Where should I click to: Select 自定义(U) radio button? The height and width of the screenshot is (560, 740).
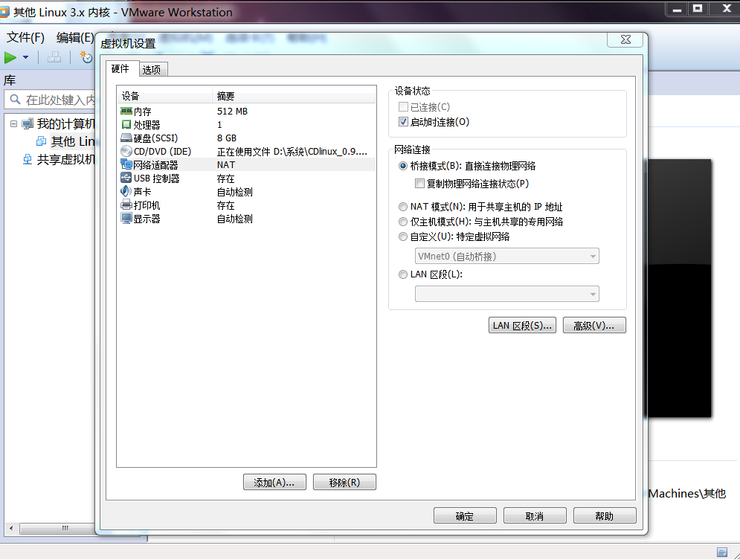tap(402, 236)
